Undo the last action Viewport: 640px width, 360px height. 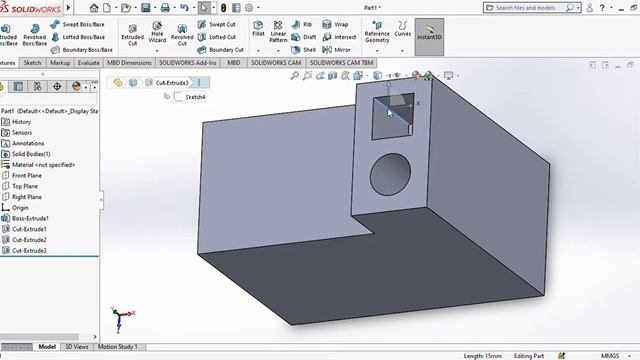184,8
